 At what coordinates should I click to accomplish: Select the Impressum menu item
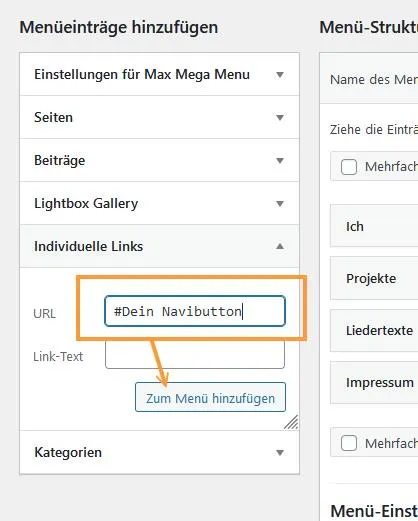pyautogui.click(x=374, y=382)
